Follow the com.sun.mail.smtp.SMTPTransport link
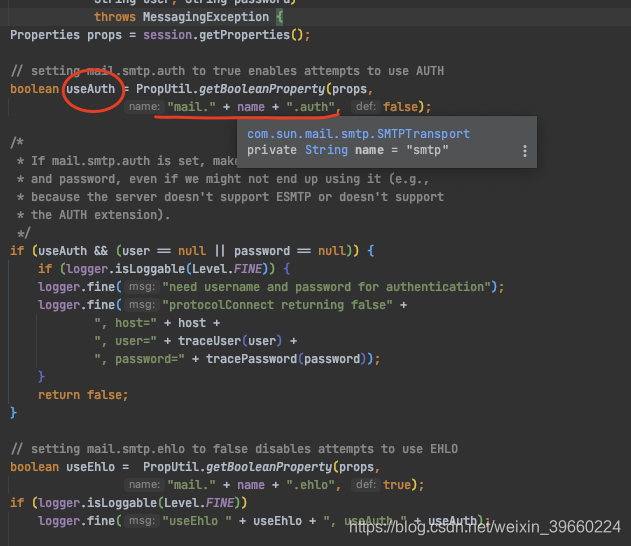The image size is (631, 546). [x=358, y=134]
